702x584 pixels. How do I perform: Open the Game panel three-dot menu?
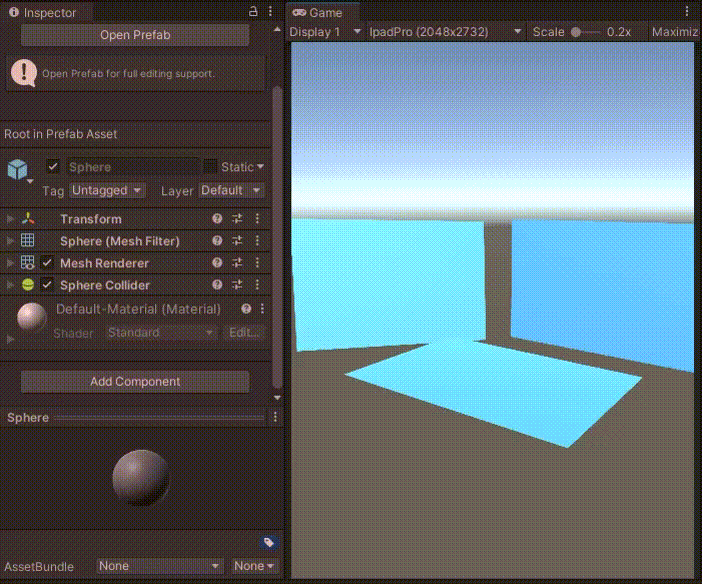(x=687, y=11)
